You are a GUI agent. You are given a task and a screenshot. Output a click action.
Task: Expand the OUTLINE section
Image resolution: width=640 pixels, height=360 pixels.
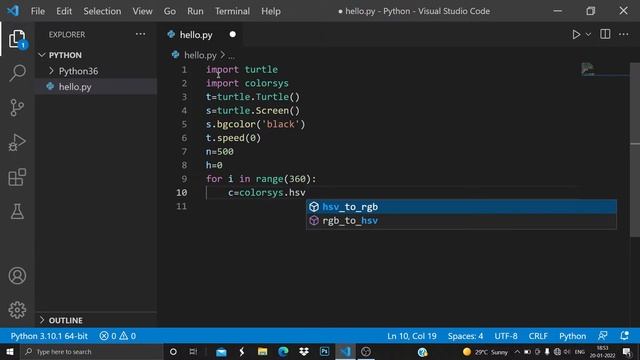(x=96, y=320)
